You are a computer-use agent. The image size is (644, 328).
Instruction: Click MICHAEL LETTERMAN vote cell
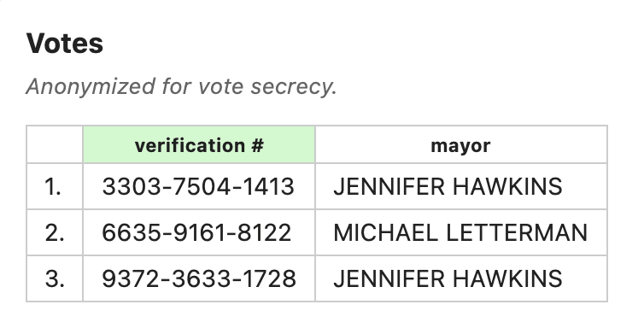[x=461, y=232]
